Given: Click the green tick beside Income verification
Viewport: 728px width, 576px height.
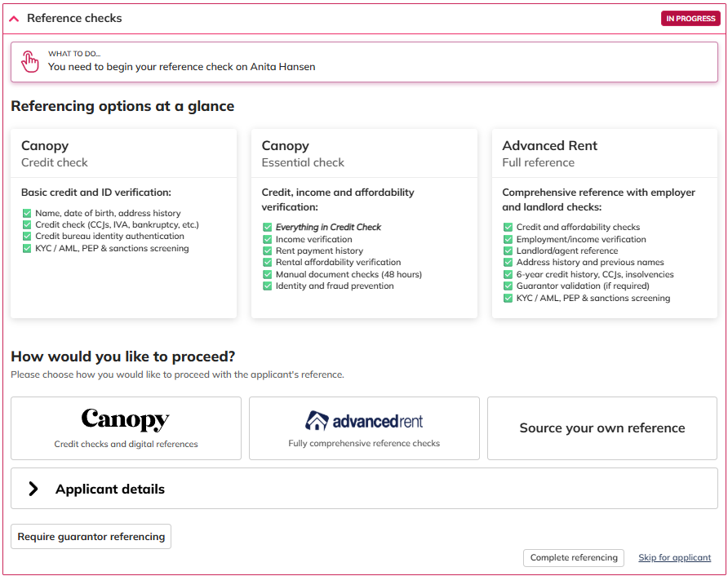Looking at the screenshot, I should (x=267, y=239).
